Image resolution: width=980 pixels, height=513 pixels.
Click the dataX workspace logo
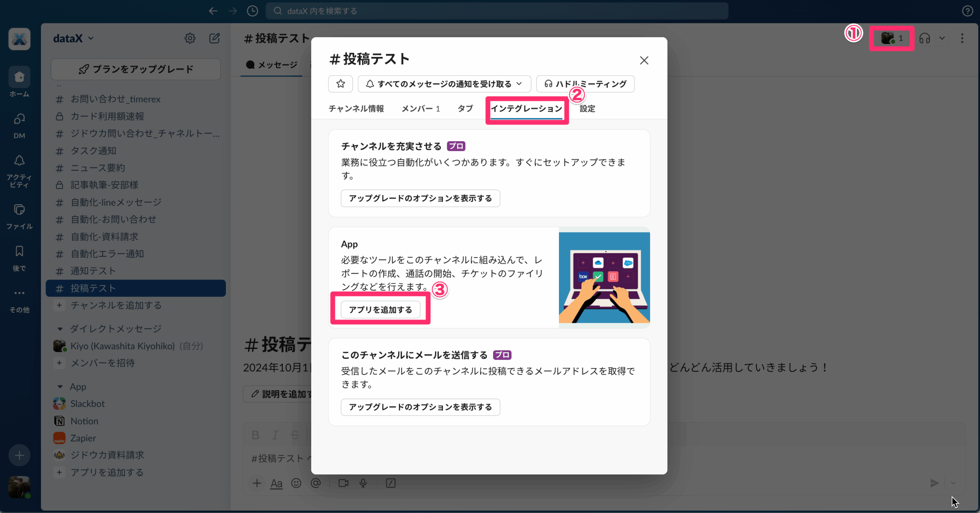click(20, 39)
